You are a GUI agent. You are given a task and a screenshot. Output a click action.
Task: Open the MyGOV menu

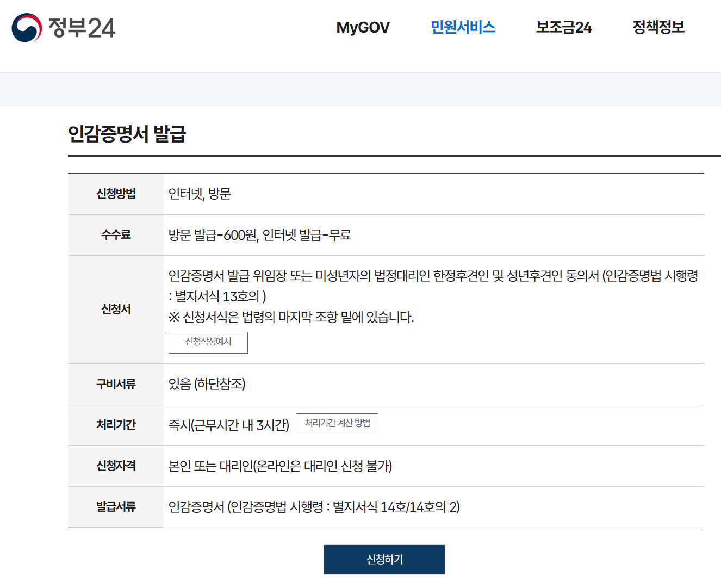click(x=363, y=28)
